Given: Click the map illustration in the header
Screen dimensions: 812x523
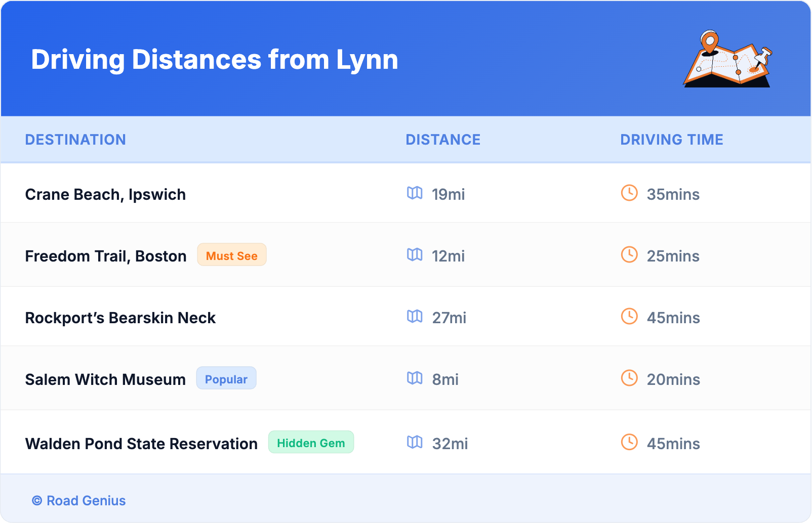Looking at the screenshot, I should point(727,60).
